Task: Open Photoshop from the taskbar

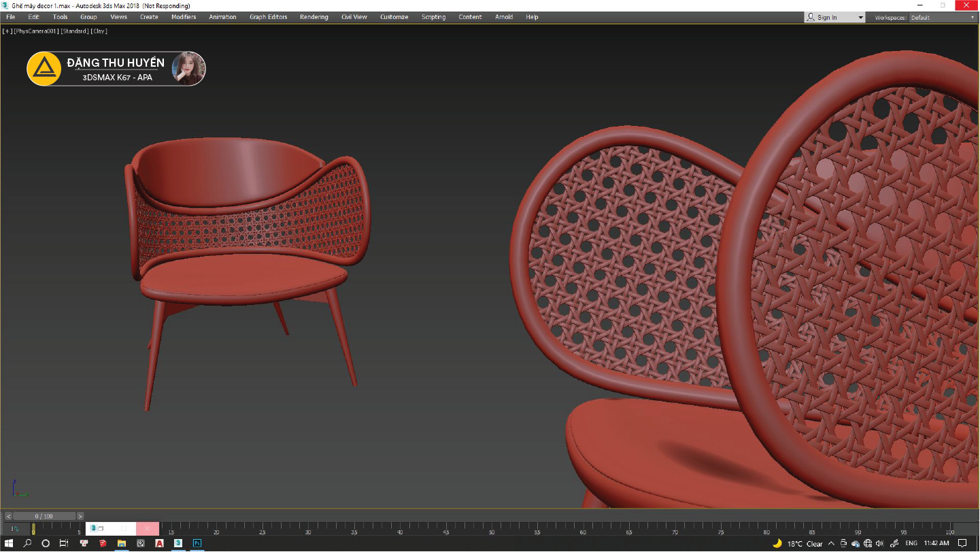Action: 197,543
